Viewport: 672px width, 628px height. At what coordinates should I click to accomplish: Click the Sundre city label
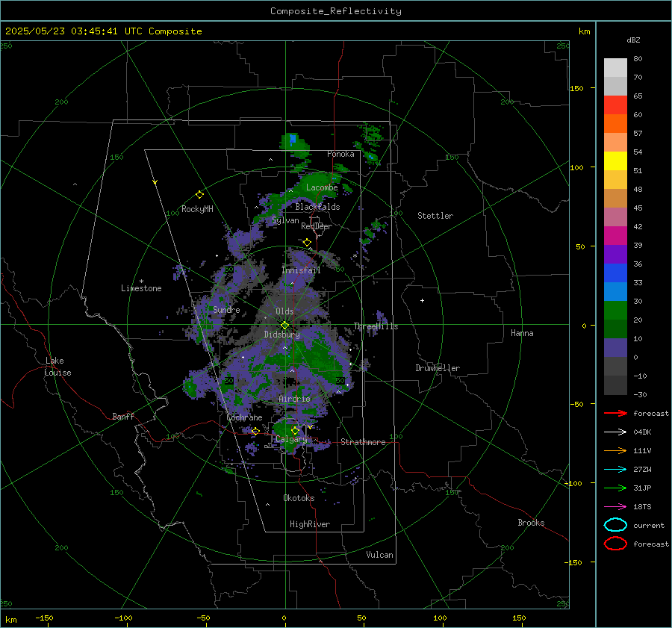pyautogui.click(x=226, y=309)
